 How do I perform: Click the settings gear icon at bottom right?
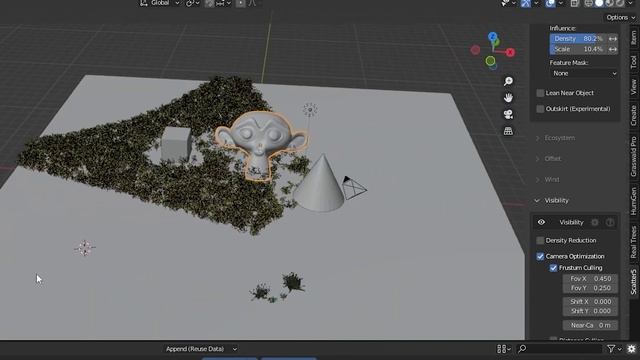(x=631, y=349)
